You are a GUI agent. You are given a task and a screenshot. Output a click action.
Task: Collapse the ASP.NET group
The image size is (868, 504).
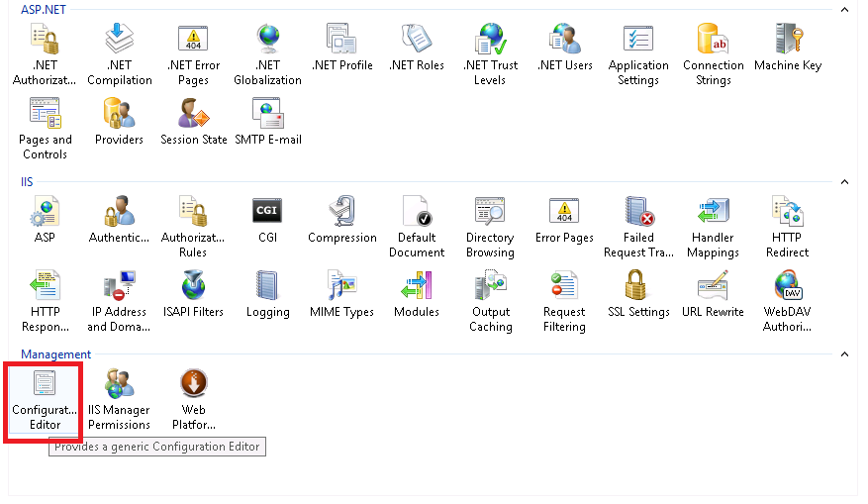point(845,10)
